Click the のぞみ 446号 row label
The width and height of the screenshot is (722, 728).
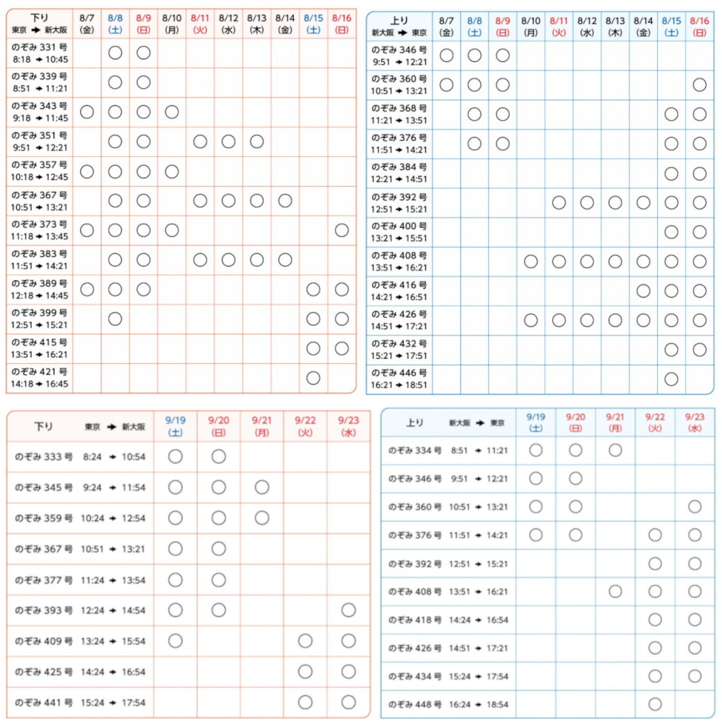click(399, 379)
